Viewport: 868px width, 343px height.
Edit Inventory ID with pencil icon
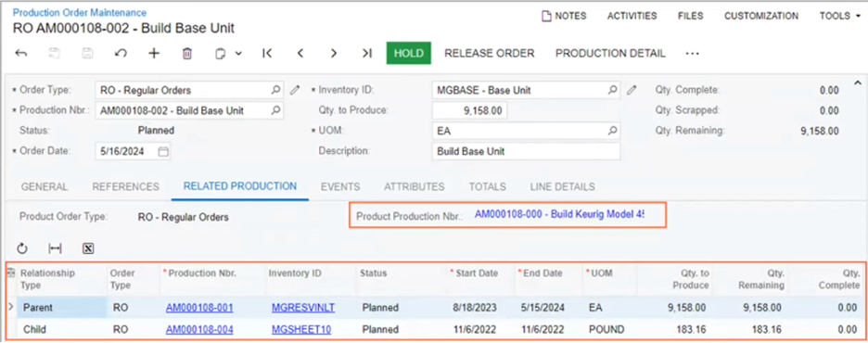[x=632, y=90]
